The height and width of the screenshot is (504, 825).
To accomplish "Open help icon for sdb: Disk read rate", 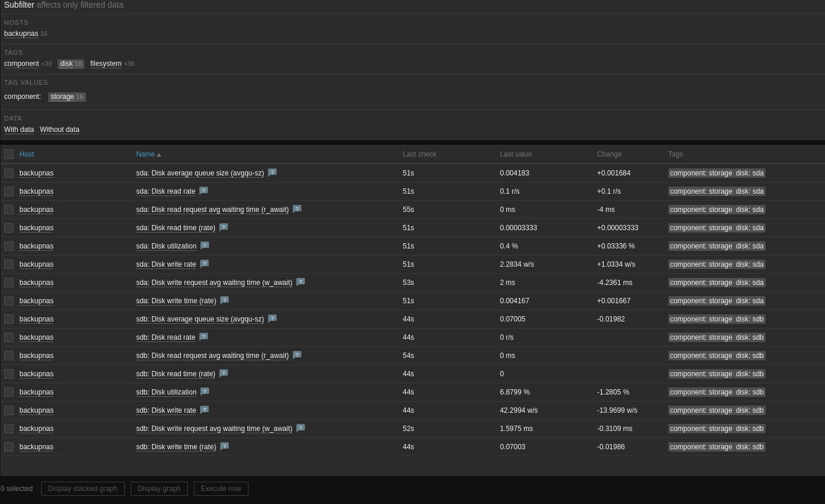I will [204, 337].
